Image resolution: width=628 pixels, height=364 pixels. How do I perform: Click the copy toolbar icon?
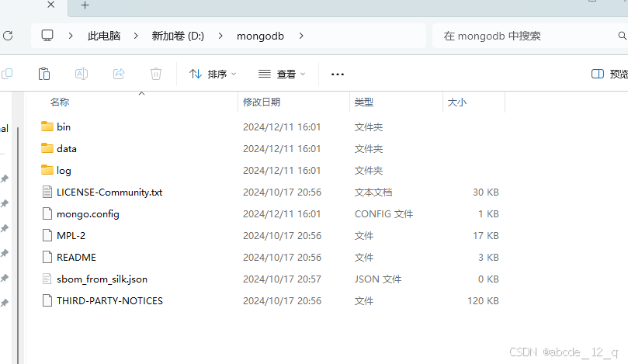click(7, 74)
